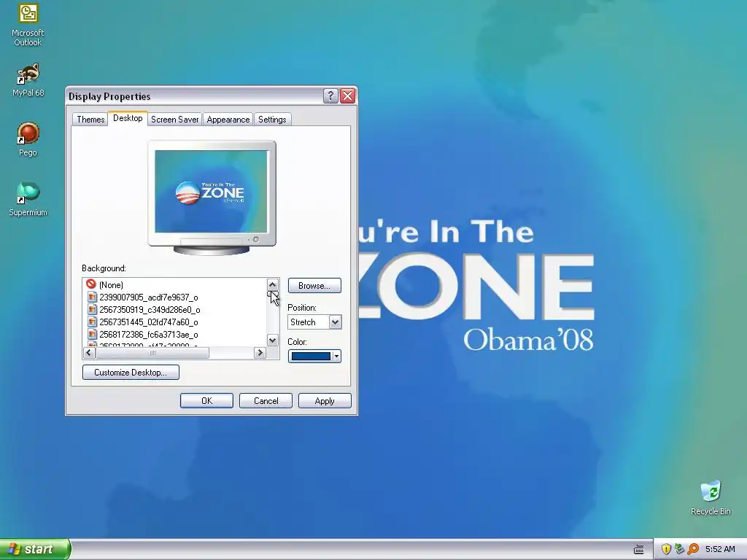The height and width of the screenshot is (560, 747).
Task: Click the horizontal scrollbar thumb in background list
Action: (x=152, y=353)
